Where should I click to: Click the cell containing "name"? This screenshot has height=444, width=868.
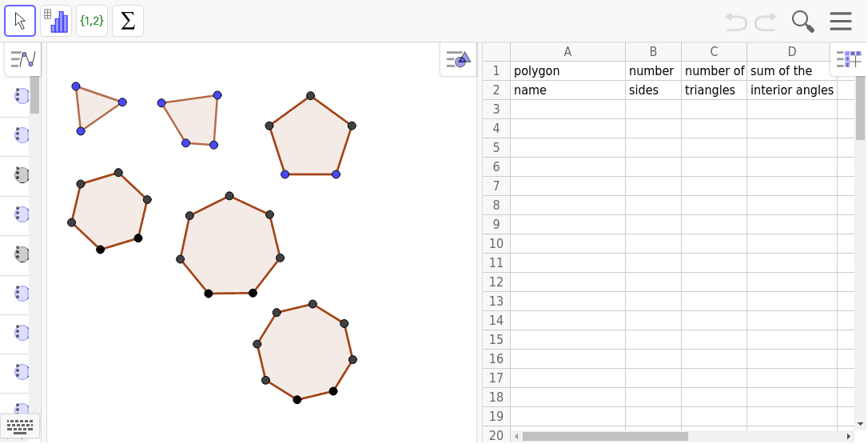(x=568, y=90)
